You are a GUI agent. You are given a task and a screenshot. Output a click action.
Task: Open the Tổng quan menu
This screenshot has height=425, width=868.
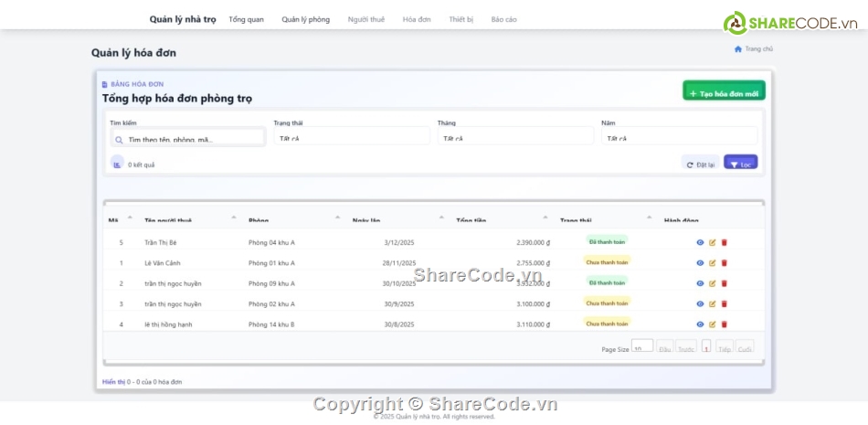pos(247,19)
